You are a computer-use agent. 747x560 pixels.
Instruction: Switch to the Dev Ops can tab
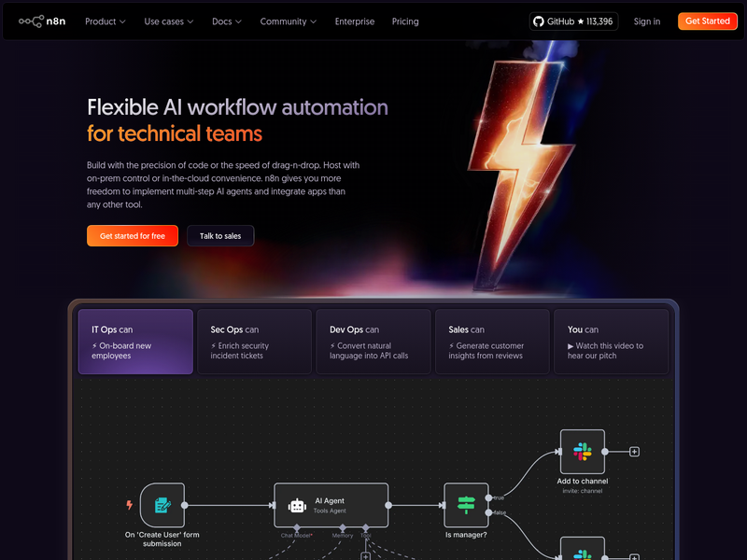373,342
